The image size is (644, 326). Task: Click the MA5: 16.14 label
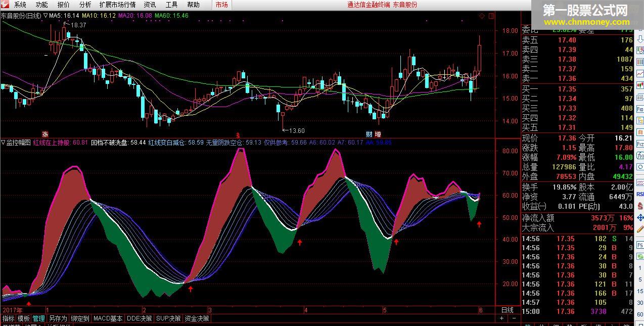(64, 16)
